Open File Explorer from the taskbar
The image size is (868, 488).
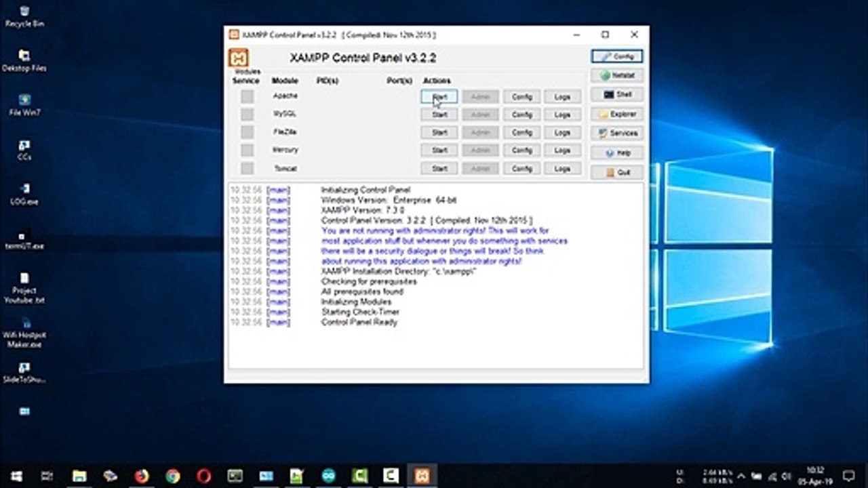pos(79,476)
